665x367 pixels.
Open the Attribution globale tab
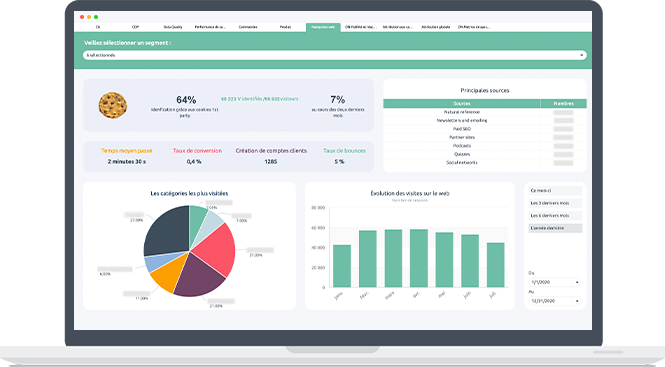[x=436, y=27]
